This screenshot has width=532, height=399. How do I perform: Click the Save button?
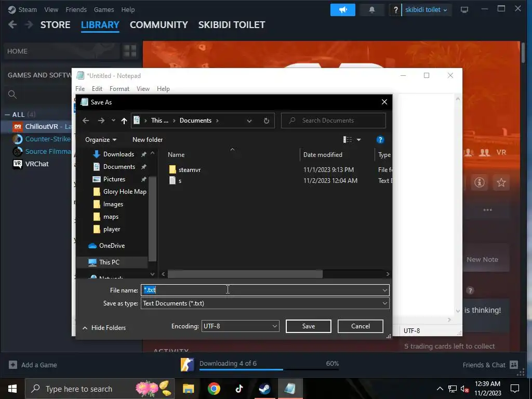[309, 326]
